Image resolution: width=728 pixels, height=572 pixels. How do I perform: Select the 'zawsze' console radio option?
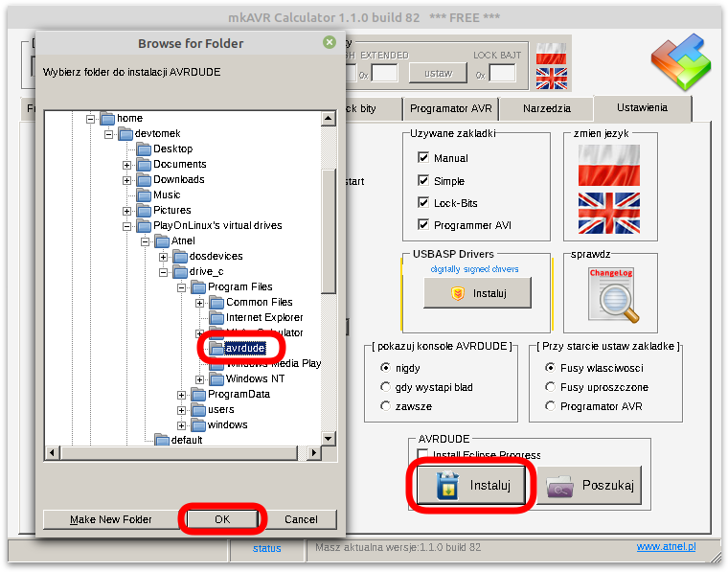coord(386,406)
